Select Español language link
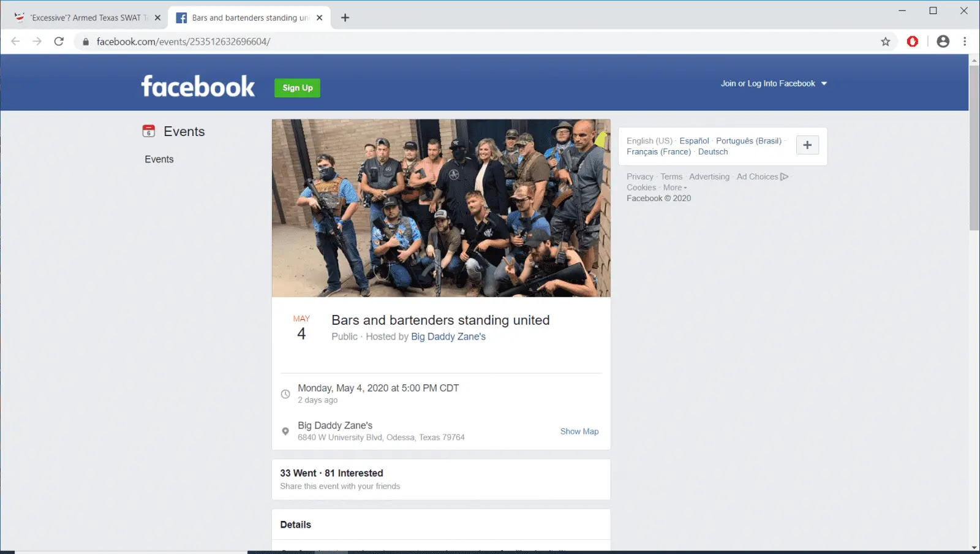This screenshot has width=980, height=554. pyautogui.click(x=693, y=141)
